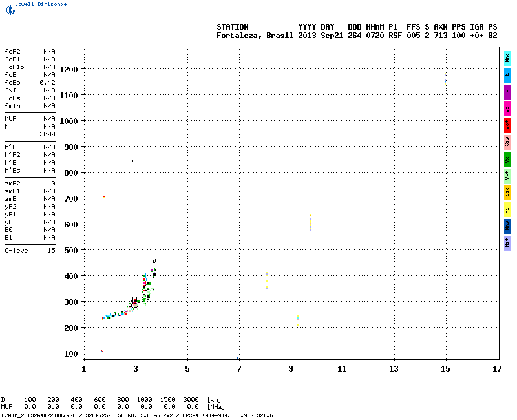The image size is (517, 420).
Task: Click the Lowell Digisonde globe logo
Action: click(x=10, y=10)
